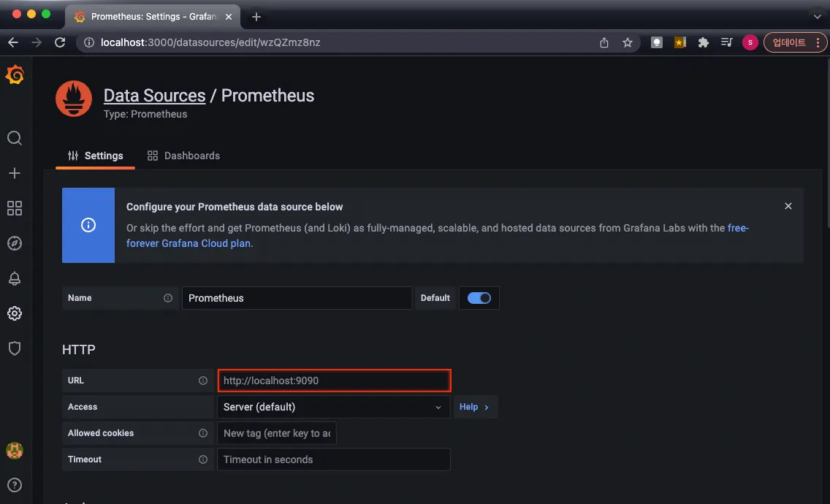Open the Explore compass icon

[x=15, y=243]
